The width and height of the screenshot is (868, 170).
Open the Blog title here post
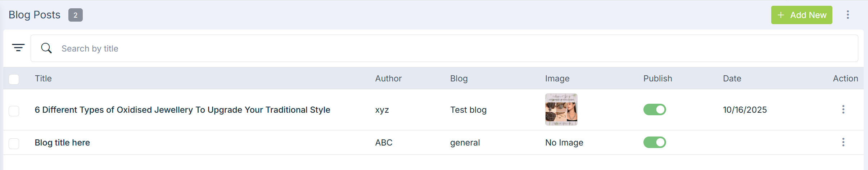tap(62, 143)
